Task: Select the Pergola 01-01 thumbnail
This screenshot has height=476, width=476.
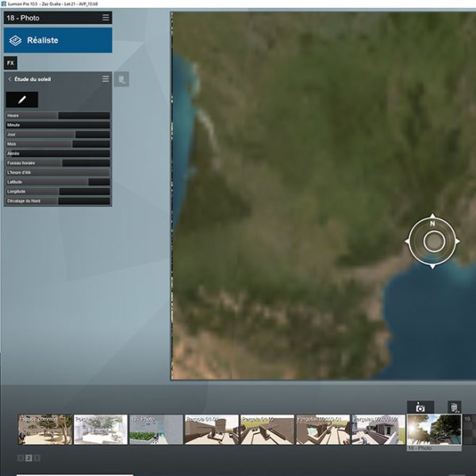Action: [212, 429]
